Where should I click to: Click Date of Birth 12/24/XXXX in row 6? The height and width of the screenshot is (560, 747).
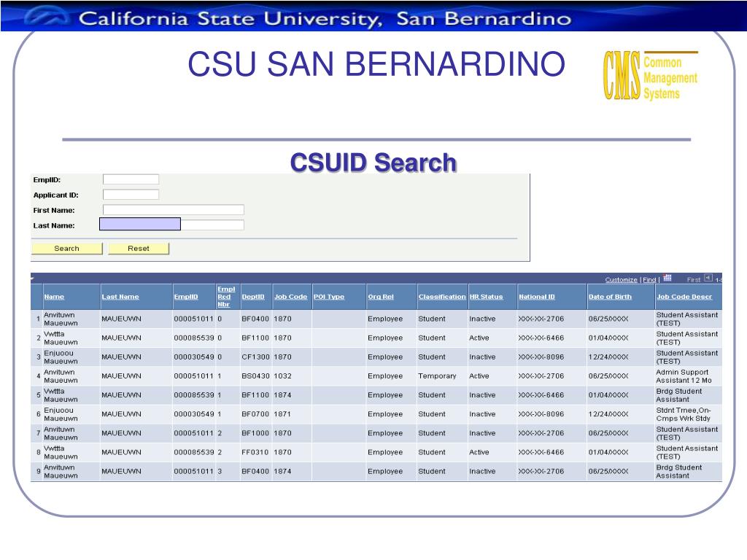(608, 414)
